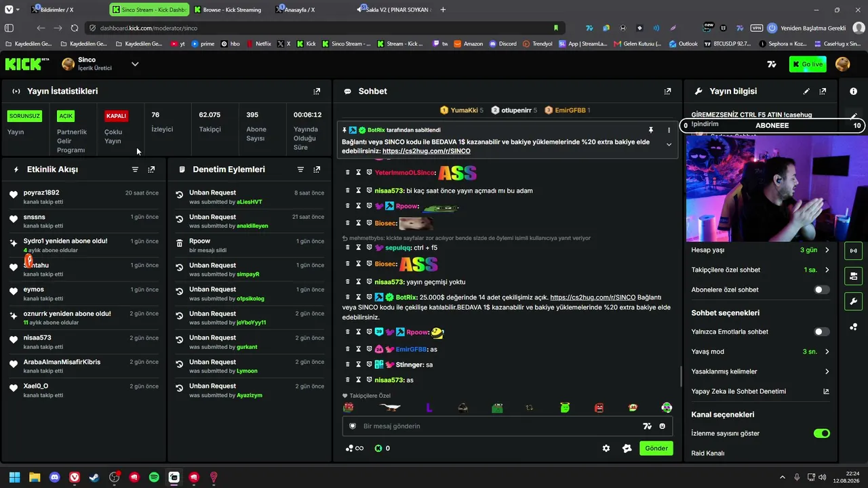This screenshot has width=868, height=488.
Task: Open a new browser tab
Action: pos(443,9)
